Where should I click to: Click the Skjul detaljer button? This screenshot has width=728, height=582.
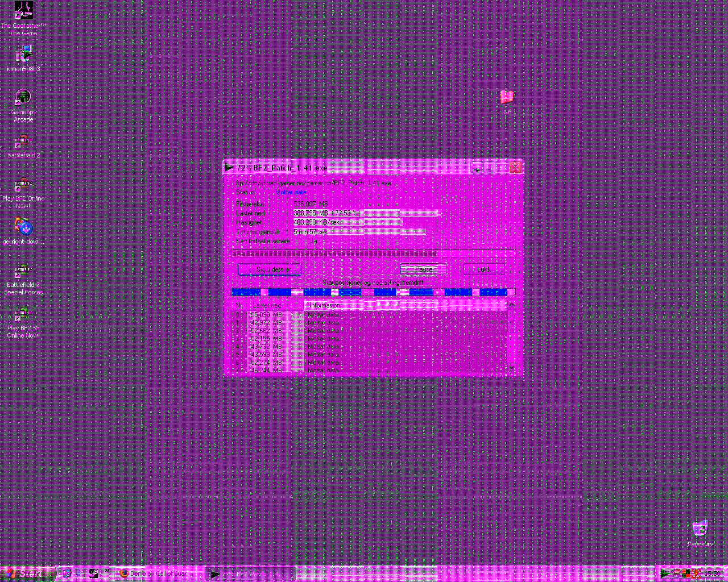pos(269,269)
